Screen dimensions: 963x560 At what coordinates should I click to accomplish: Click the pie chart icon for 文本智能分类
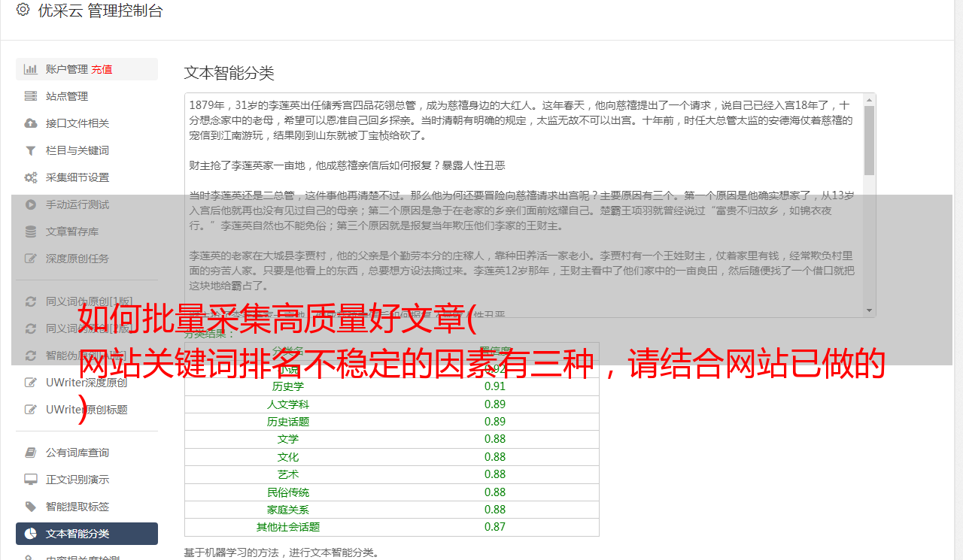[x=31, y=534]
